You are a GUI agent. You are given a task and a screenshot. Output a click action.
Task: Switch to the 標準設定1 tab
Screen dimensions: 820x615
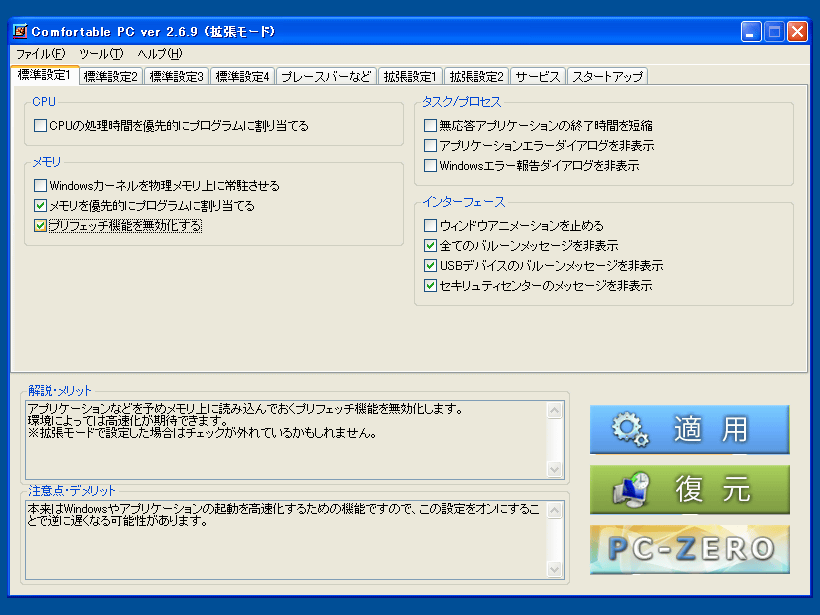point(44,75)
